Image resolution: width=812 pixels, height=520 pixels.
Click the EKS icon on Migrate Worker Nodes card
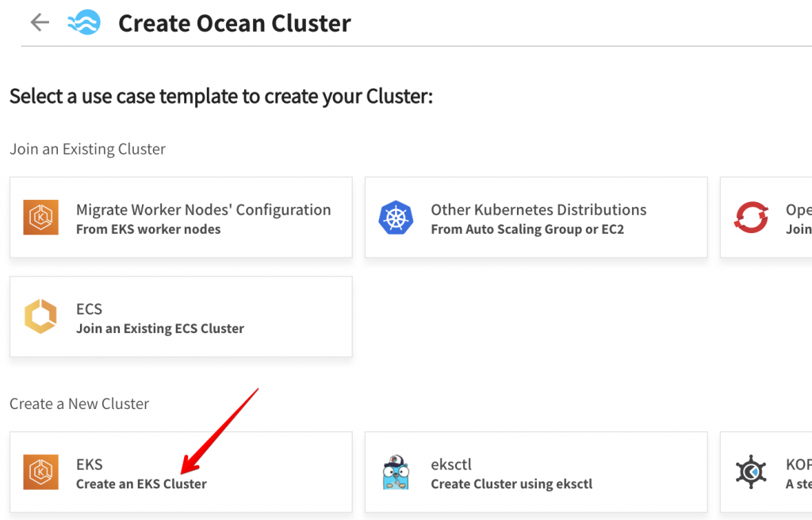pyautogui.click(x=40, y=218)
